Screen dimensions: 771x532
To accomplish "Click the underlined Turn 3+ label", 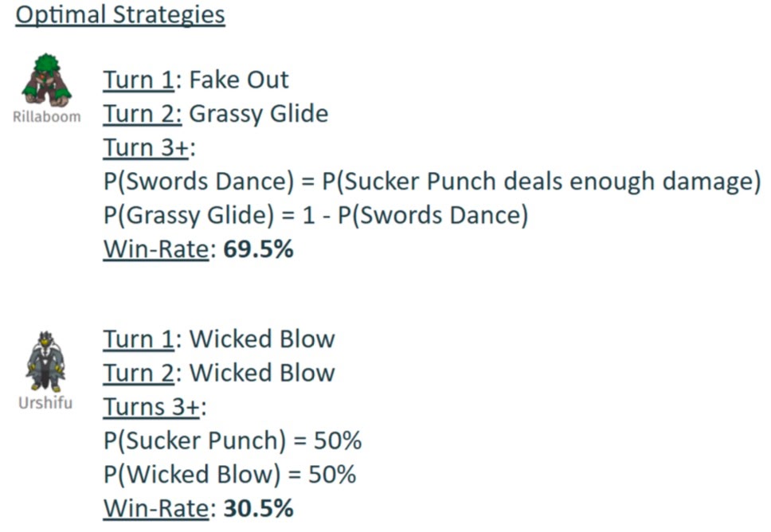I will click(146, 148).
